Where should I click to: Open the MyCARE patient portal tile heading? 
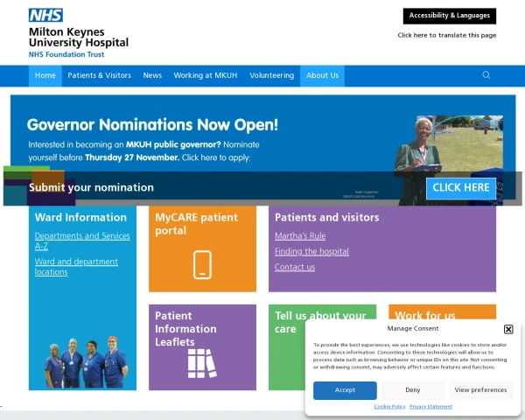click(196, 224)
